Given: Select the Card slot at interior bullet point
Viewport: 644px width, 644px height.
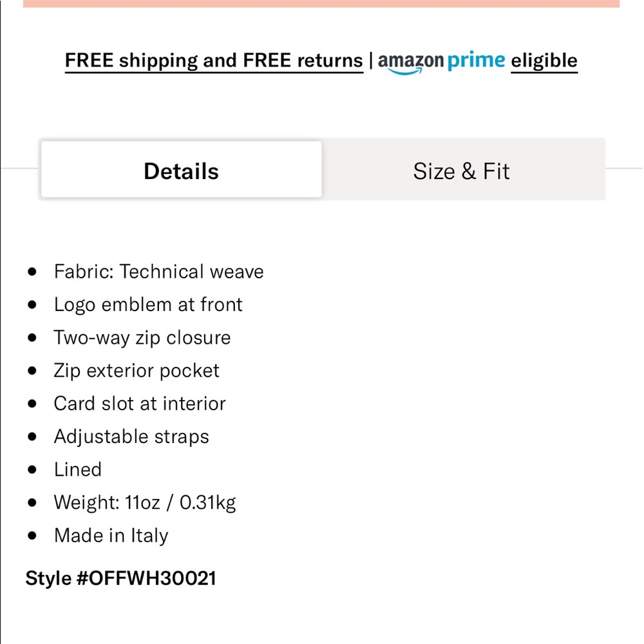Looking at the screenshot, I should point(140,403).
